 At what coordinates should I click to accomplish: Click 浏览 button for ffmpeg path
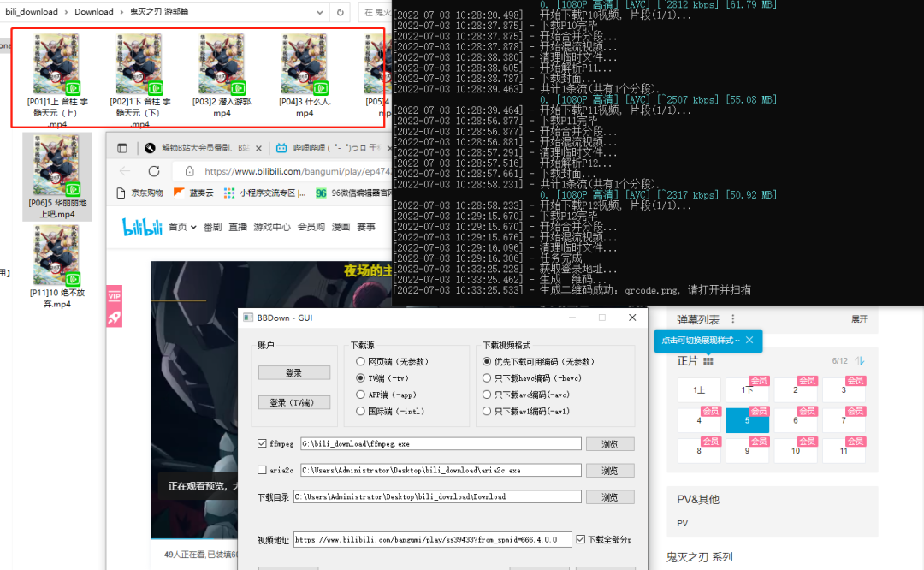coord(610,444)
